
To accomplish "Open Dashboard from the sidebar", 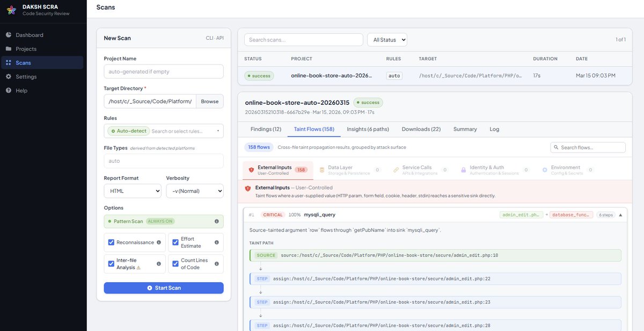I will (42, 35).
